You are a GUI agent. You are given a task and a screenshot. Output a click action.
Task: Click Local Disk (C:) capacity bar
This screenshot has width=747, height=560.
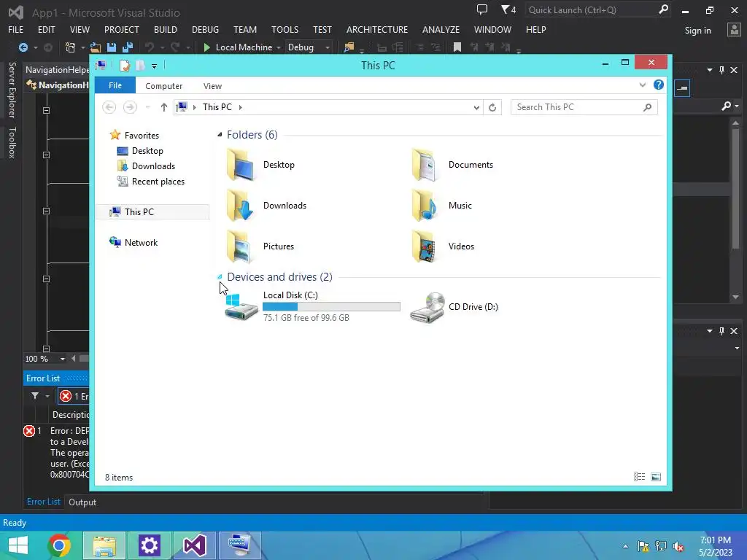tap(331, 307)
